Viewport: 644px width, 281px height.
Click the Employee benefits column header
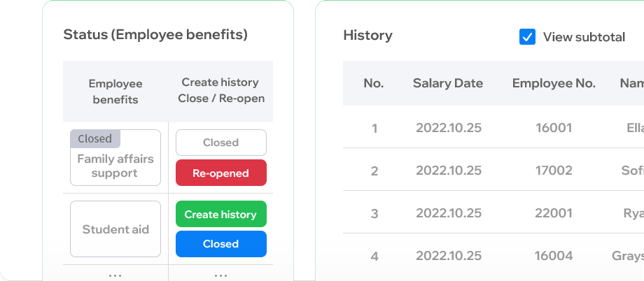115,92
